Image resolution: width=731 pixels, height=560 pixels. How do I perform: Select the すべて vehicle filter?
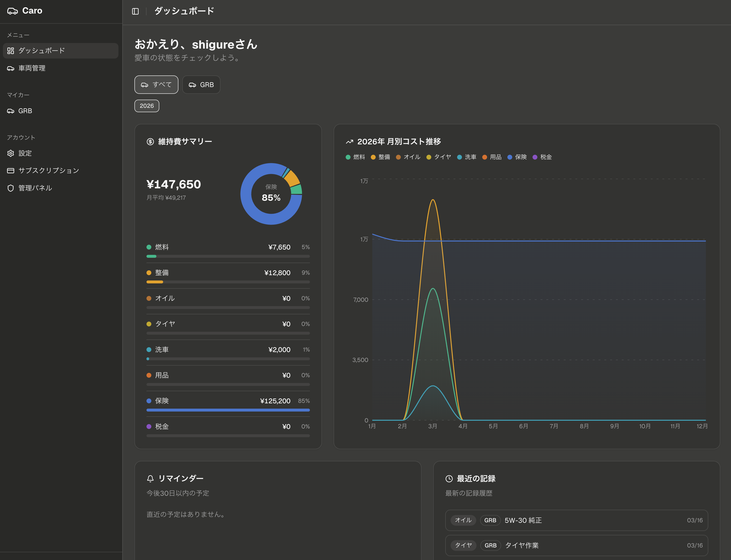(x=156, y=85)
